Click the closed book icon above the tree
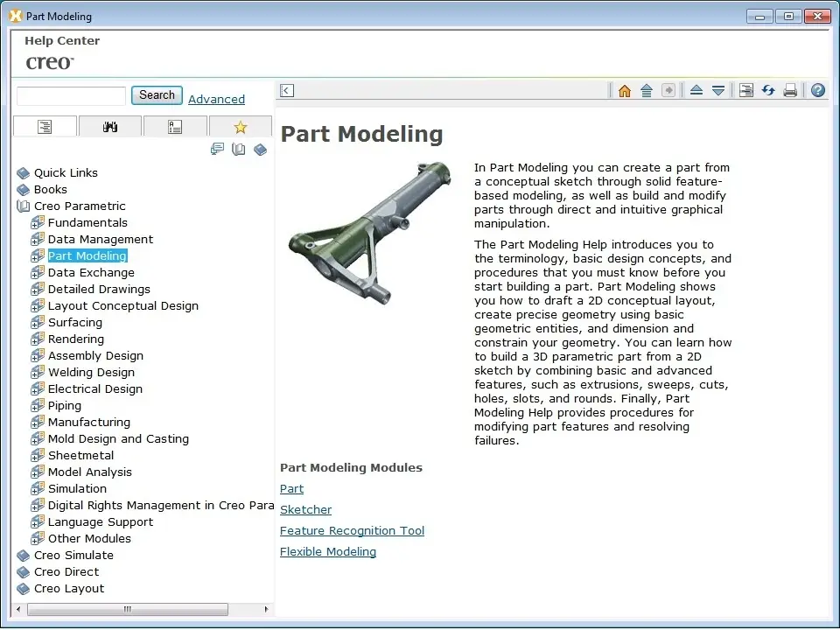This screenshot has width=840, height=630. pyautogui.click(x=261, y=149)
